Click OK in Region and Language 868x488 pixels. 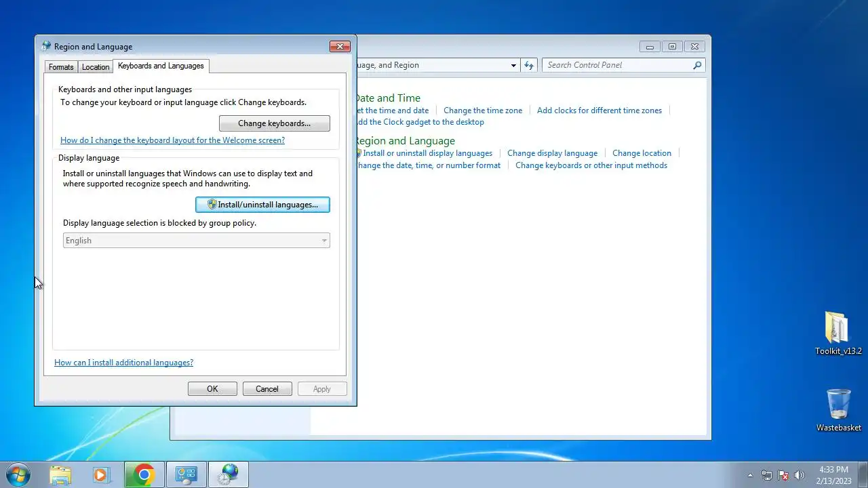[x=212, y=389]
